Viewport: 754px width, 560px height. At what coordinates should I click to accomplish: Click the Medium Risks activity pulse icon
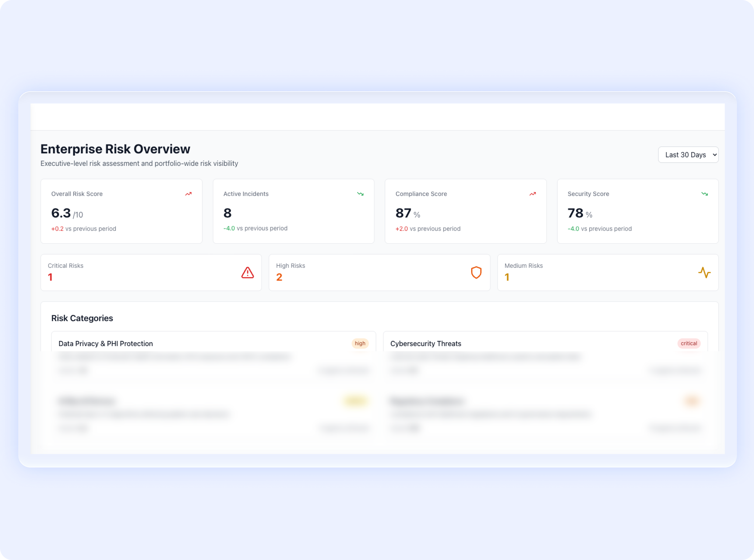tap(704, 272)
